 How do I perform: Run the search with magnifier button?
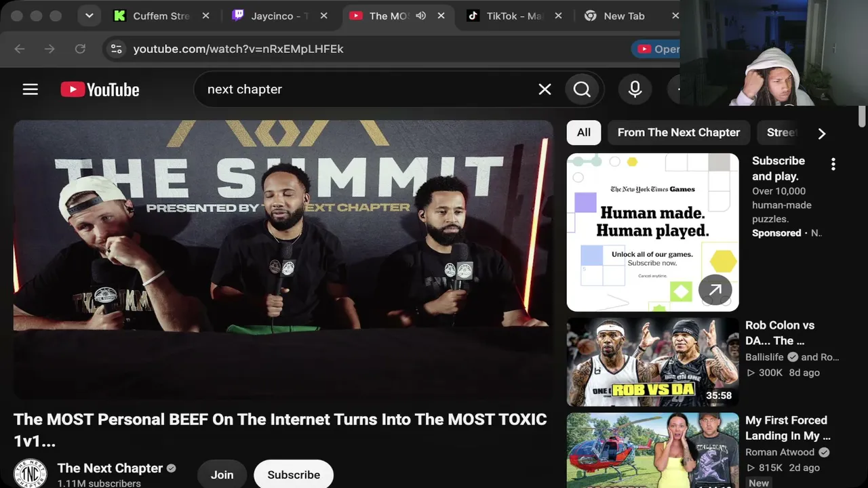coord(582,89)
